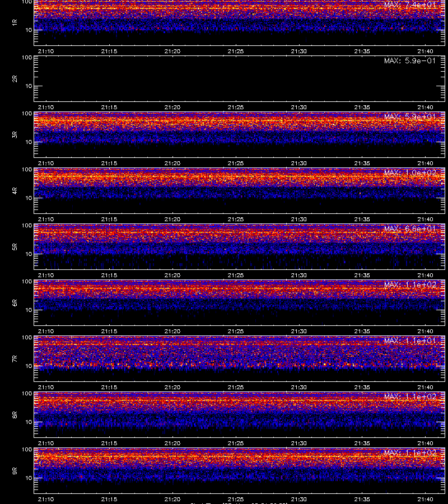
Task: Click the 3R panel axis label
Action: [15, 134]
